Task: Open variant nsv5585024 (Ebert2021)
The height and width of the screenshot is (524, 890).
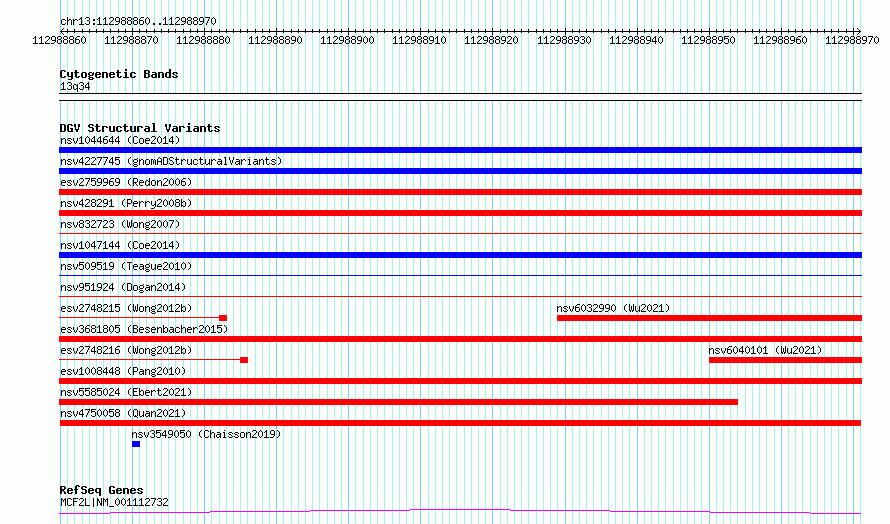Action: pos(126,392)
